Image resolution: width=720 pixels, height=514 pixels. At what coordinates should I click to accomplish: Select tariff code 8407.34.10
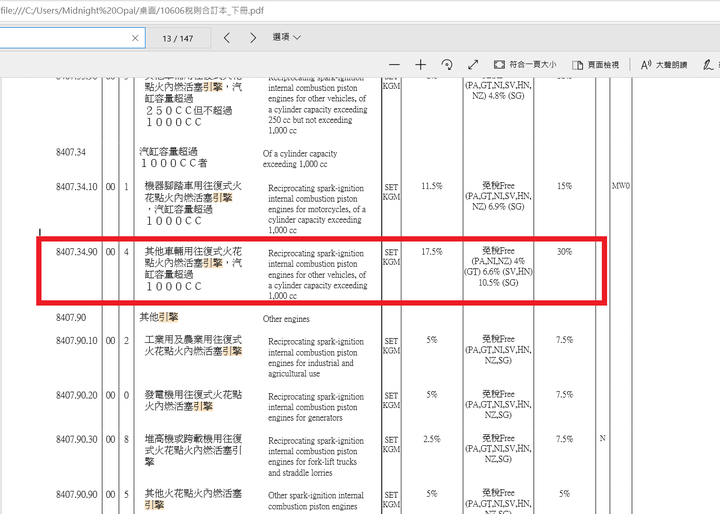tap(77, 187)
